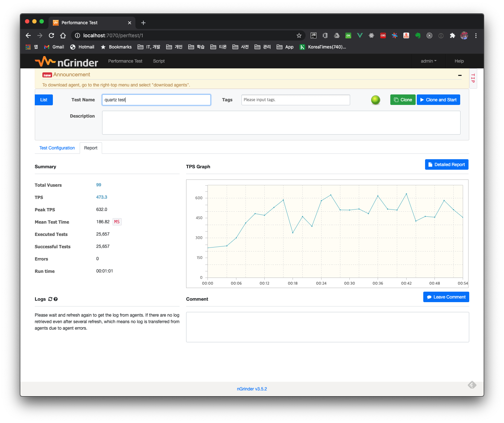Open the Detailed Report
Image resolution: width=504 pixels, height=423 pixels.
(446, 165)
